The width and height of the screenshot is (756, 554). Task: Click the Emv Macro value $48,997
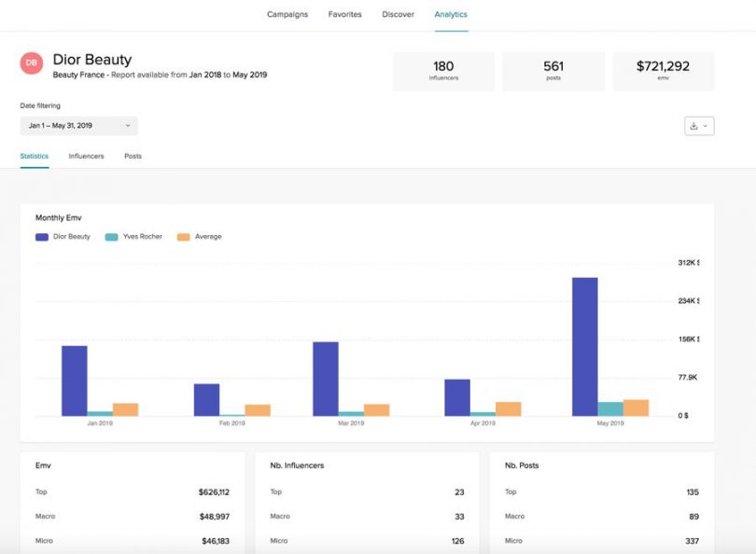(x=215, y=517)
